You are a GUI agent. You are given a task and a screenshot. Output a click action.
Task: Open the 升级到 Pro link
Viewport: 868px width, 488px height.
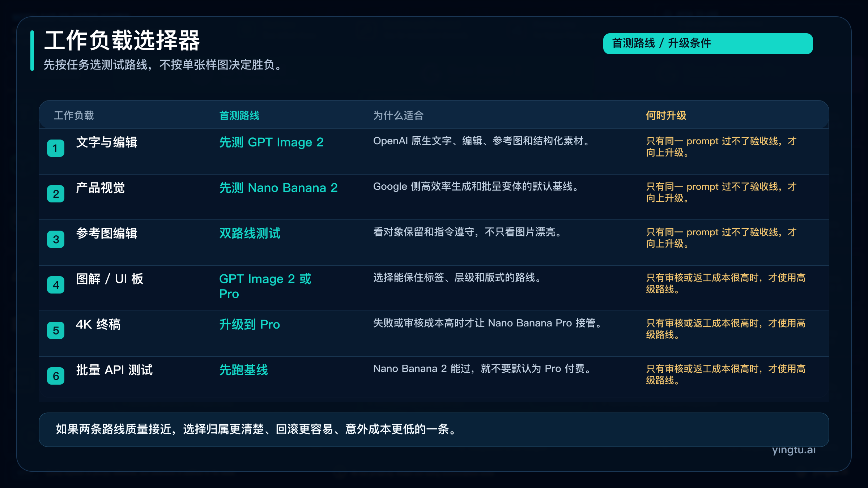click(250, 325)
